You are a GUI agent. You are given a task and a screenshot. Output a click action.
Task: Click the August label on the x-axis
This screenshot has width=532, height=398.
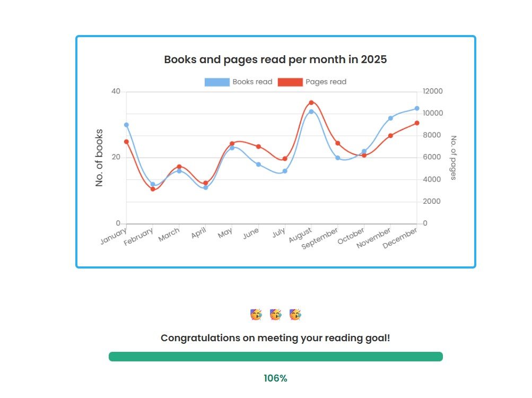pyautogui.click(x=300, y=237)
